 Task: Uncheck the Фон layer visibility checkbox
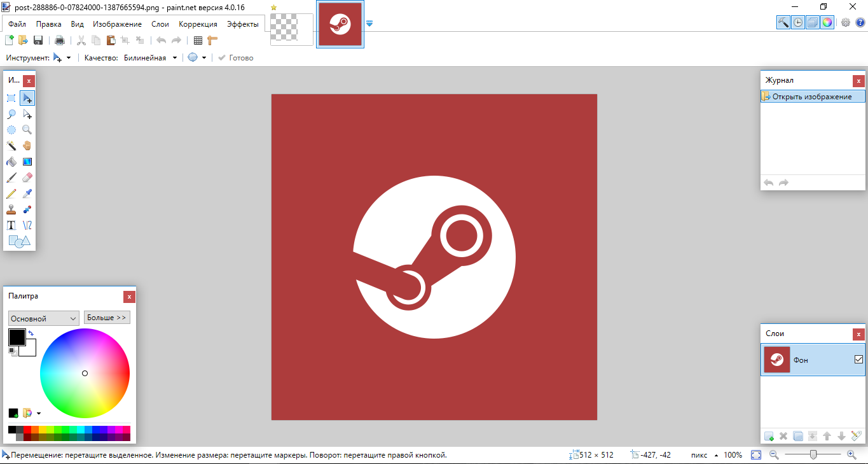858,360
